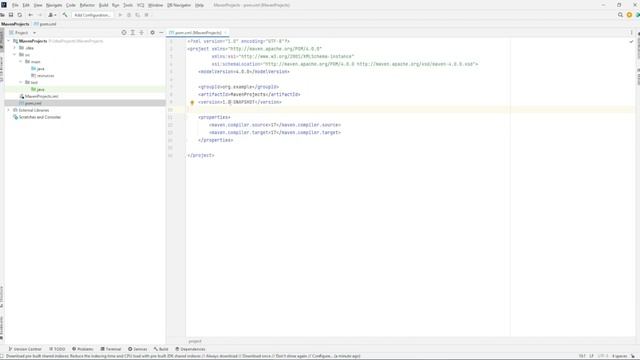Open the File menu
The image size is (640, 360).
pyautogui.click(x=15, y=5)
